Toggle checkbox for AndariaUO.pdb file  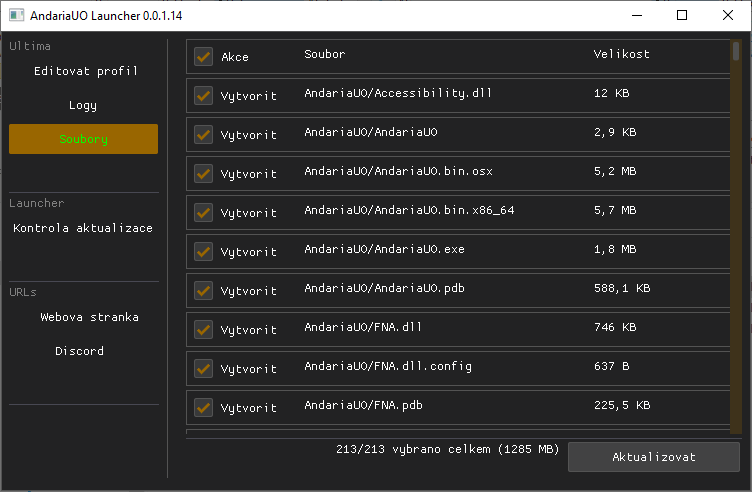(x=203, y=290)
